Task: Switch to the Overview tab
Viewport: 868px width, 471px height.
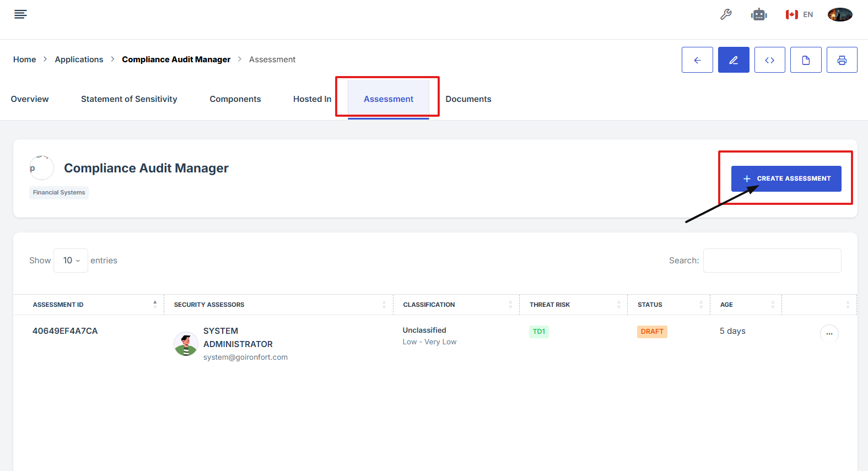Action: click(x=30, y=99)
